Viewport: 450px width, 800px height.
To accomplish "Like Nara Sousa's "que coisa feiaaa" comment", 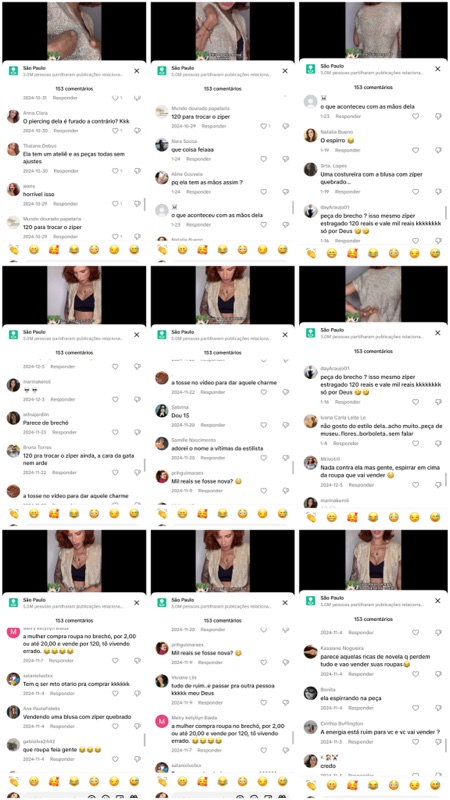I will coord(264,159).
